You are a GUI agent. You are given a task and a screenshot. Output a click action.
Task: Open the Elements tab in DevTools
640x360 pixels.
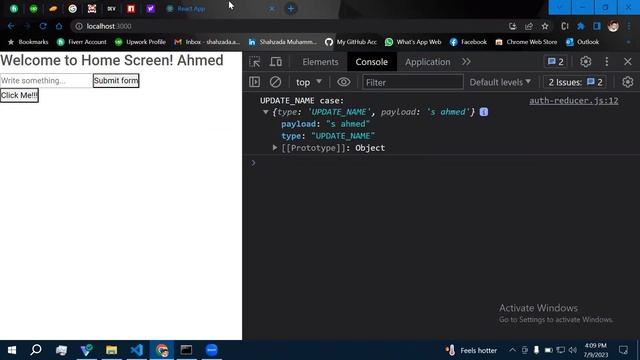(x=320, y=62)
